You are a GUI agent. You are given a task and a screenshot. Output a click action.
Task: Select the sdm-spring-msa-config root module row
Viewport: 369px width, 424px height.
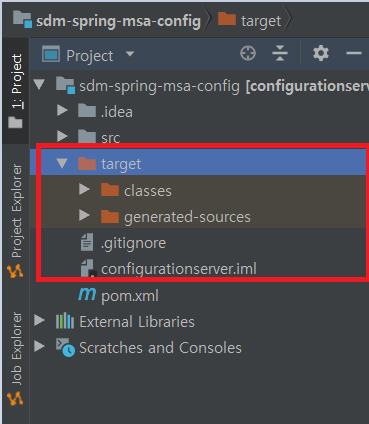click(199, 86)
